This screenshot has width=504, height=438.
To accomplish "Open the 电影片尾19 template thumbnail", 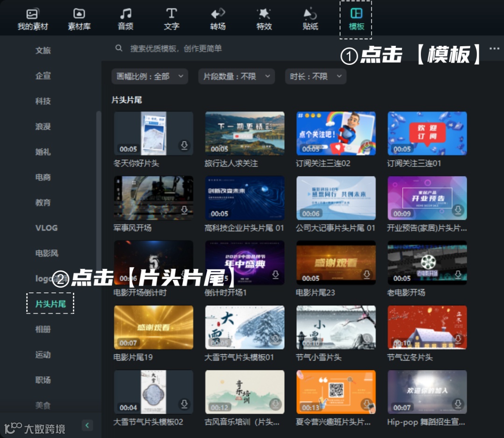I will (x=154, y=327).
